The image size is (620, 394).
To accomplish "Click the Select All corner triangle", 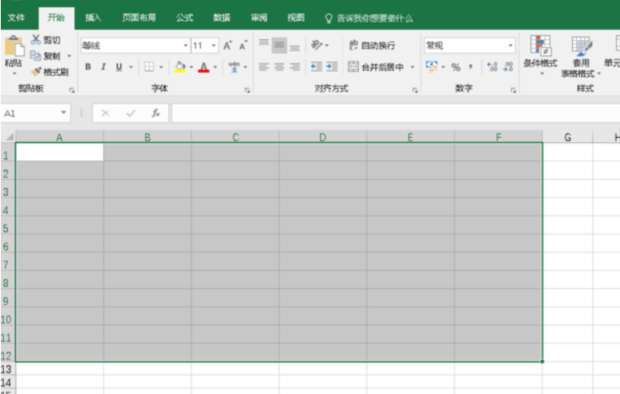I will (x=9, y=137).
